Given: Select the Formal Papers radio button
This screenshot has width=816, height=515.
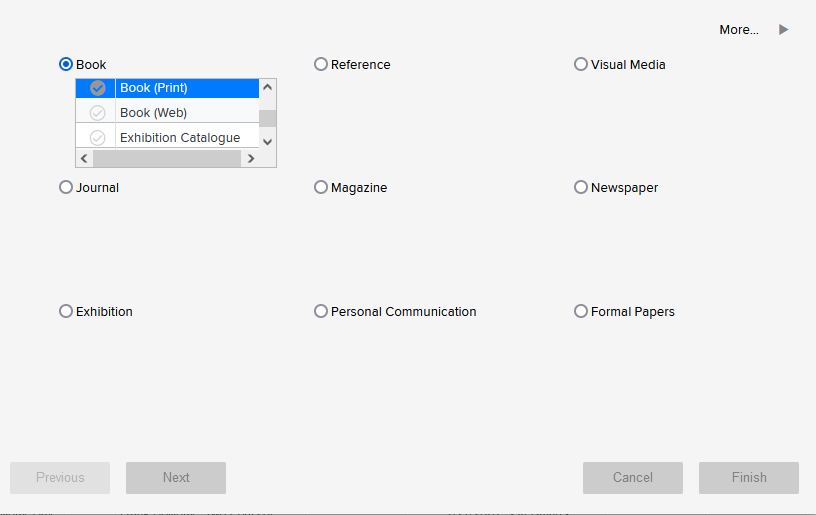Looking at the screenshot, I should [x=581, y=311].
